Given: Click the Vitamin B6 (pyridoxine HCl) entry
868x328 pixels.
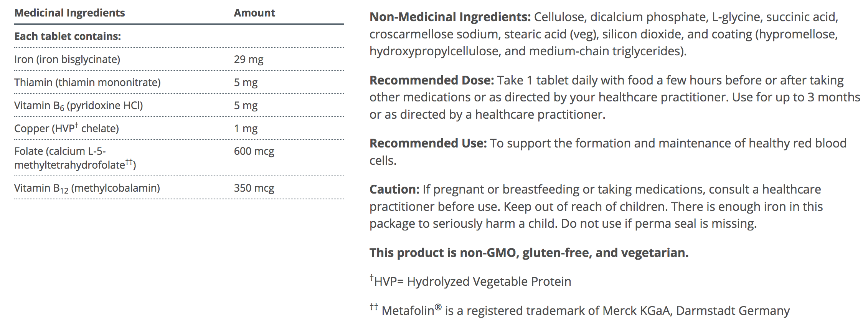Looking at the screenshot, I should point(78,106).
